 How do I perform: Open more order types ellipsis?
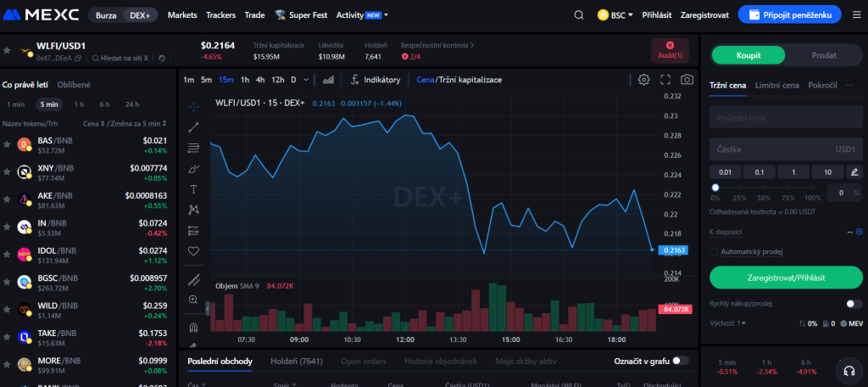pos(850,86)
